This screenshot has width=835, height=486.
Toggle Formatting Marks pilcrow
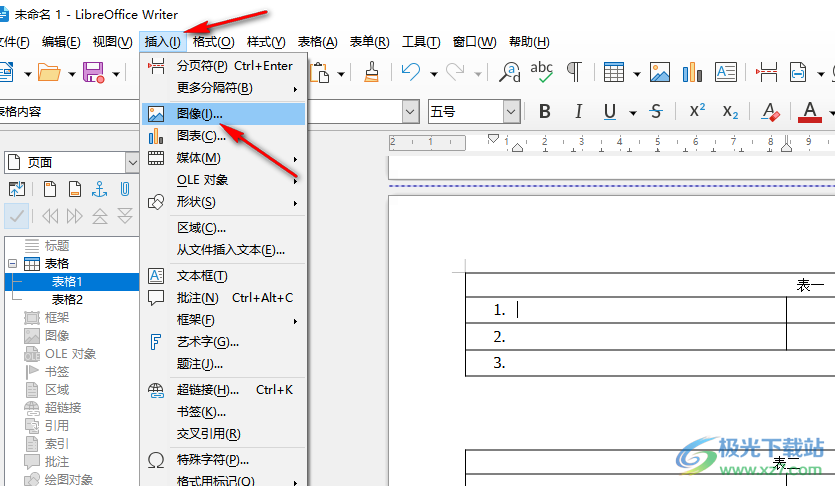tap(574, 72)
